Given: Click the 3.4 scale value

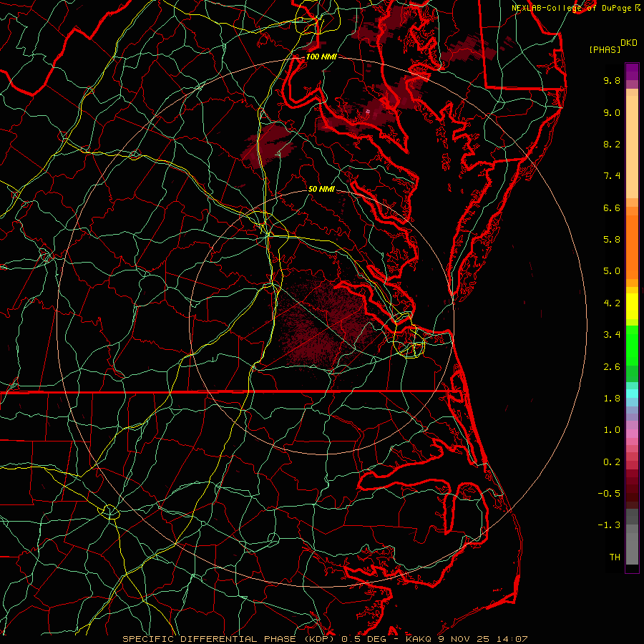Looking at the screenshot, I should (x=612, y=335).
